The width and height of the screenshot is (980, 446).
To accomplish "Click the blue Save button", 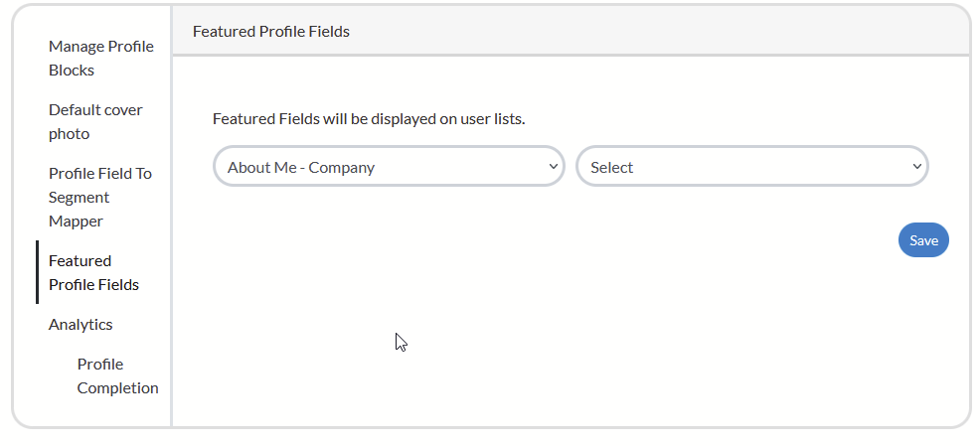I will (923, 240).
